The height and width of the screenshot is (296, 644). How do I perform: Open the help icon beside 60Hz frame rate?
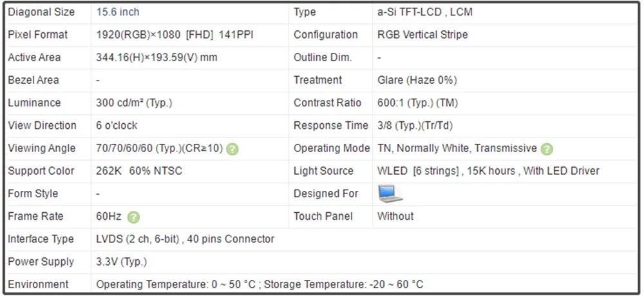click(133, 217)
